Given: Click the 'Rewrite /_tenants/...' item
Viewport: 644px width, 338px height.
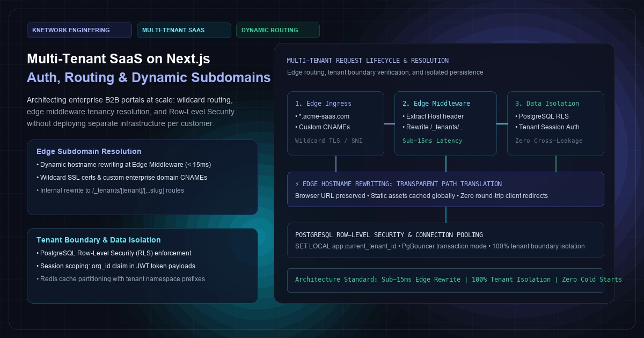Looking at the screenshot, I should pyautogui.click(x=433, y=127).
